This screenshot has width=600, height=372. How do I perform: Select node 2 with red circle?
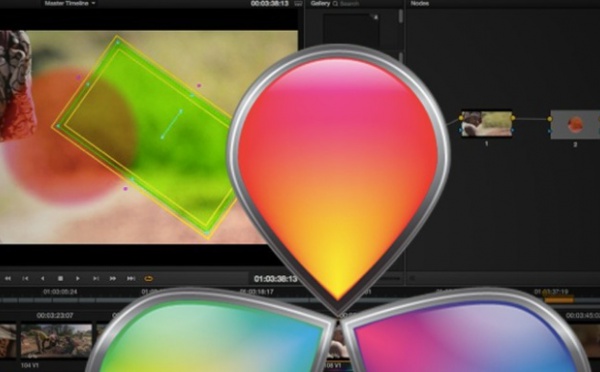tap(575, 125)
